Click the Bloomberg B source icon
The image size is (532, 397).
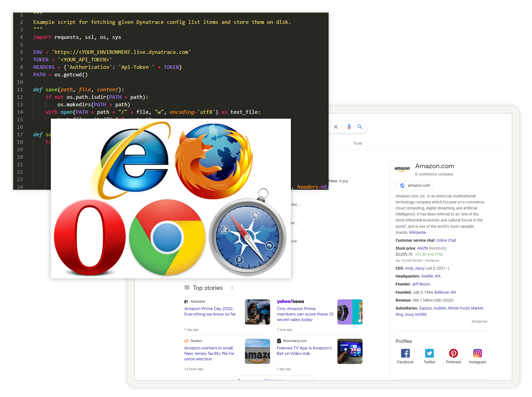tap(279, 341)
